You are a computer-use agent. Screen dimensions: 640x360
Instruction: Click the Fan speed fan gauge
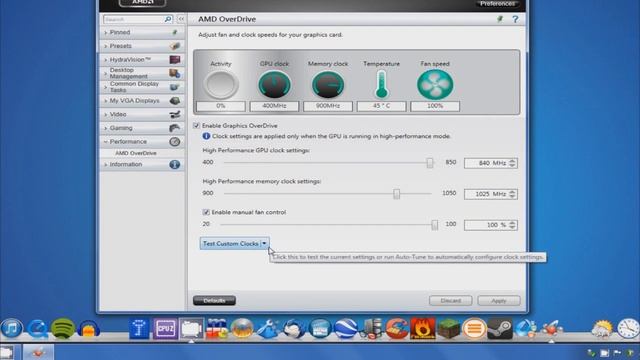pyautogui.click(x=435, y=84)
